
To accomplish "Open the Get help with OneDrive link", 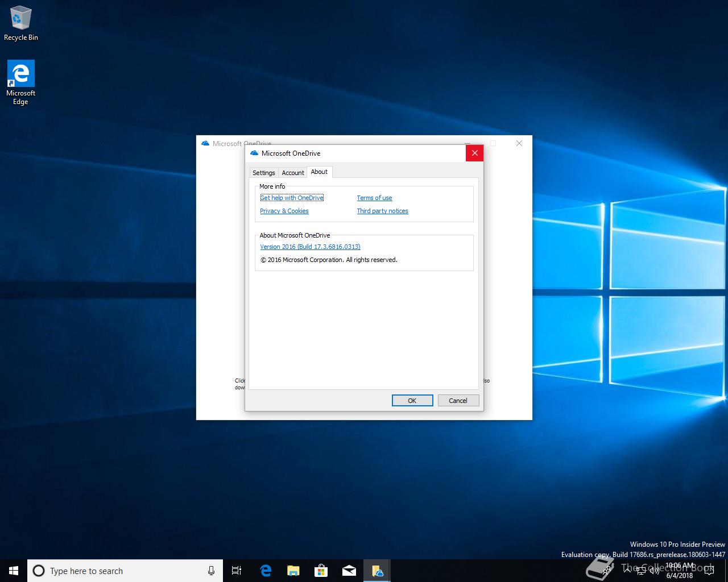I will click(292, 198).
